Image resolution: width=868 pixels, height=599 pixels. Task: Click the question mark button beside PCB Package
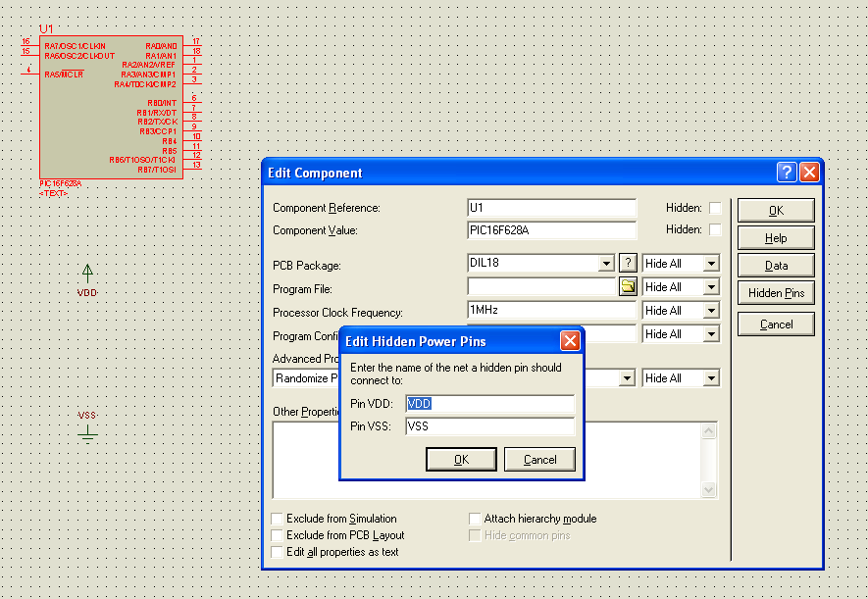tap(628, 263)
